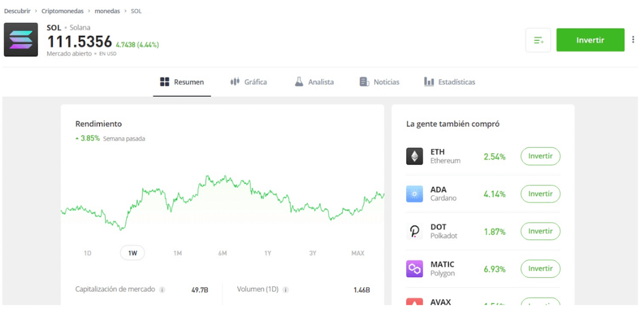Viewport: 644px width, 313px height.
Task: Click the green Invertir button
Action: pos(590,40)
